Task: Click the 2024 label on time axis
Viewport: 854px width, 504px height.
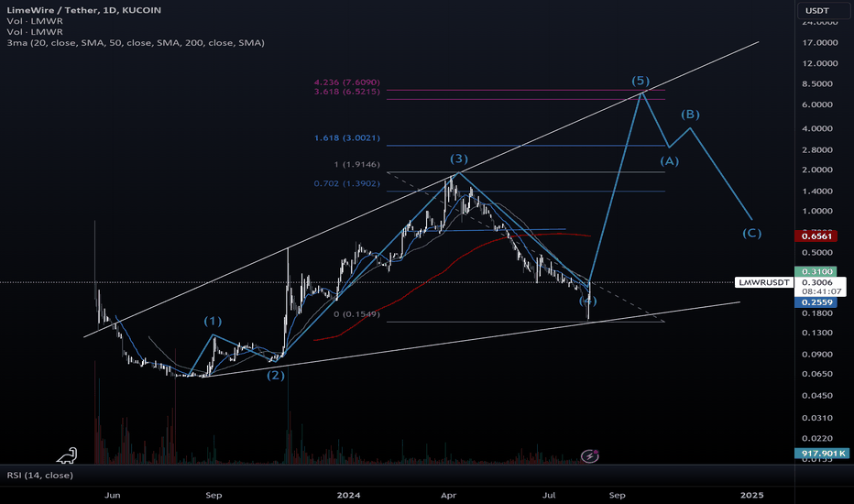Action: (x=348, y=495)
